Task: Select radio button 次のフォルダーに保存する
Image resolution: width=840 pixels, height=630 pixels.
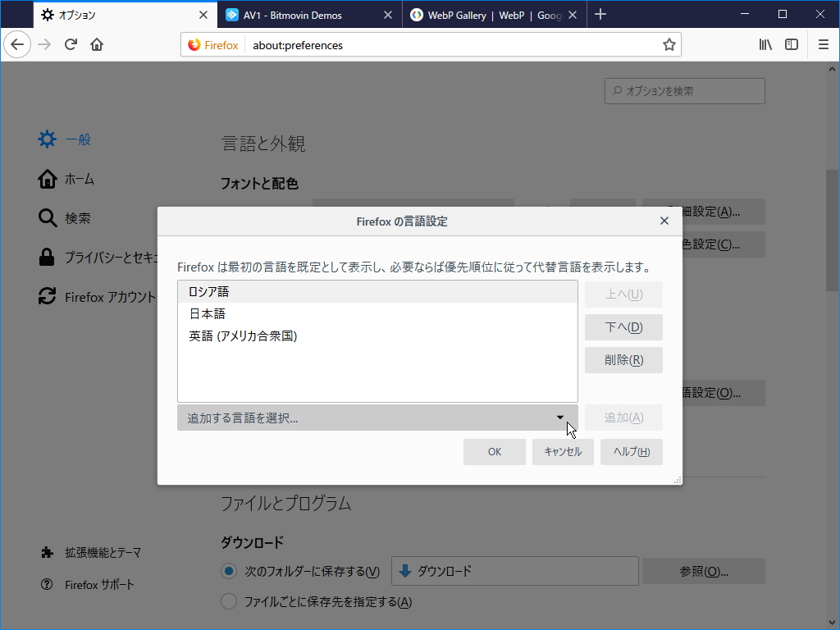Action: point(229,571)
